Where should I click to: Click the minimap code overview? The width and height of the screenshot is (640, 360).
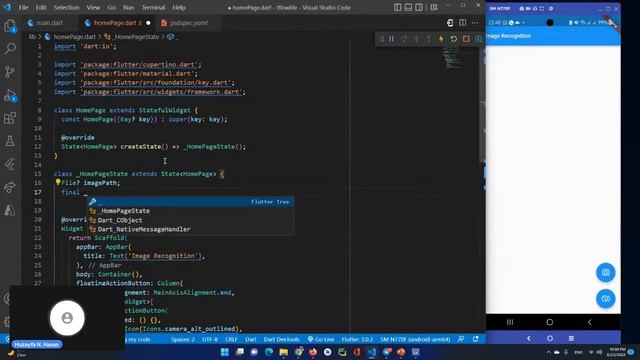pyautogui.click(x=452, y=58)
